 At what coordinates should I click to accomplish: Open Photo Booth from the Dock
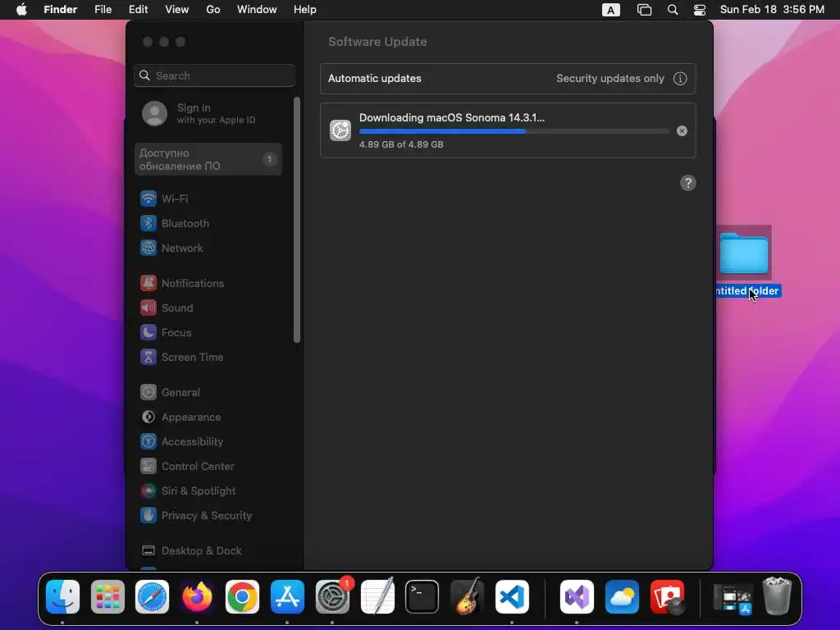coord(667,596)
